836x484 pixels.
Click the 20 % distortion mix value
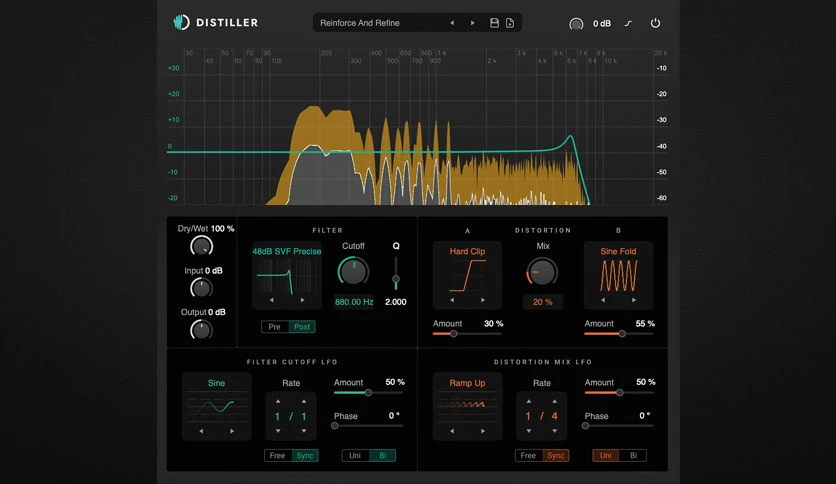543,302
